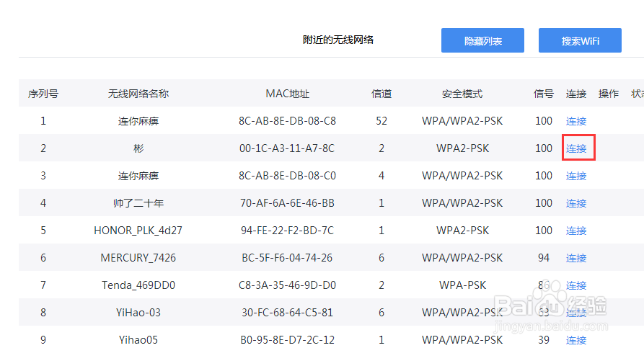644x348 pixels.
Task: Connect to MERCURY_7426 network
Action: [x=576, y=258]
